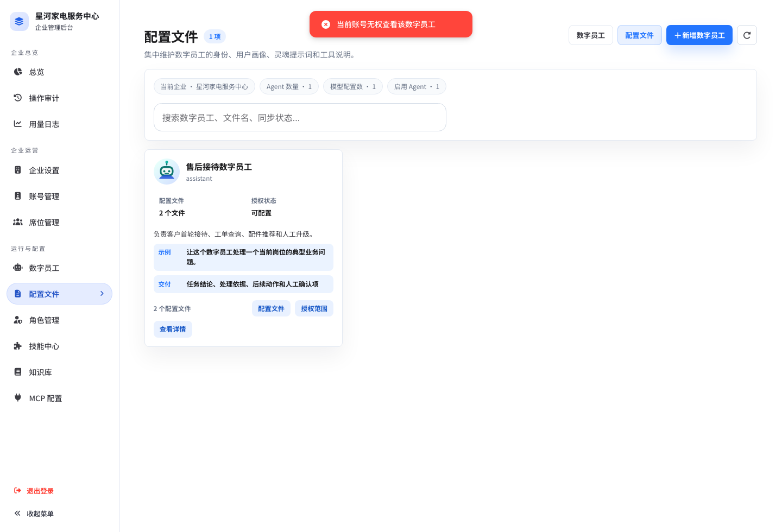Click the 负责客户首轮接待 description text

tap(234, 234)
